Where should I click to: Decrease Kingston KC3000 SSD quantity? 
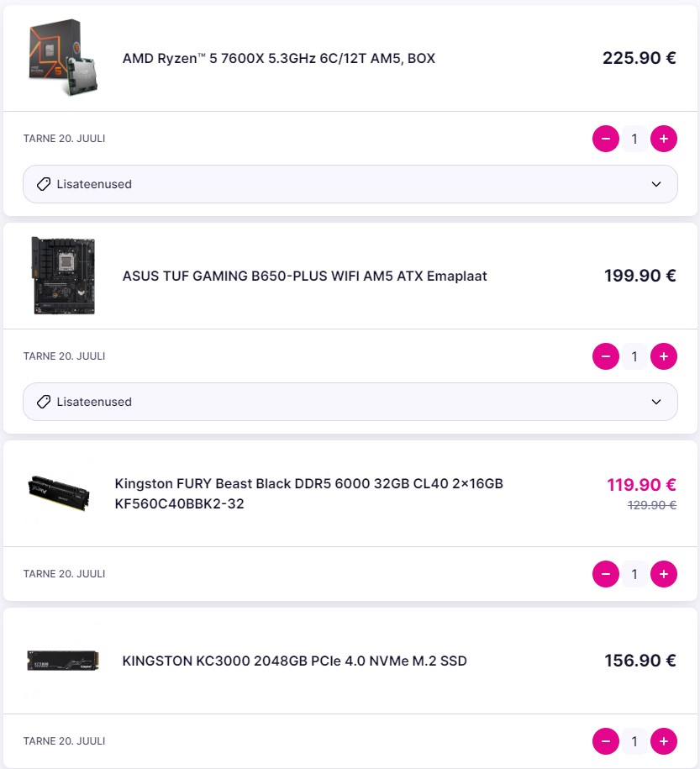[x=605, y=741]
